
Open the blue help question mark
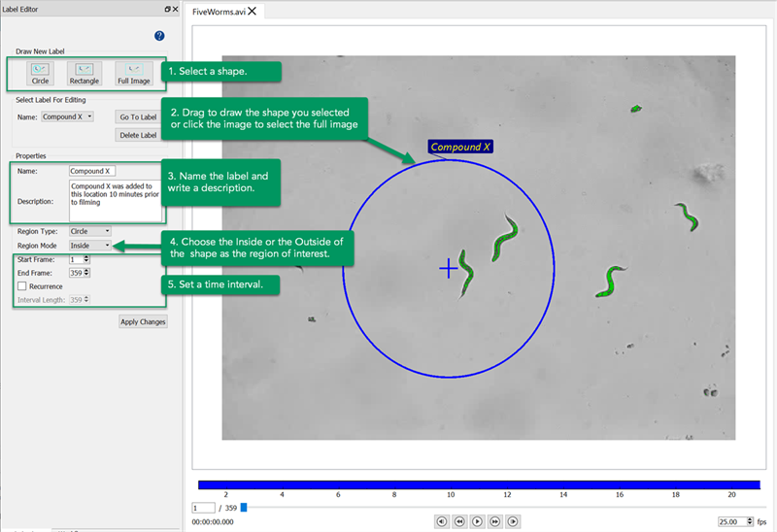[159, 36]
